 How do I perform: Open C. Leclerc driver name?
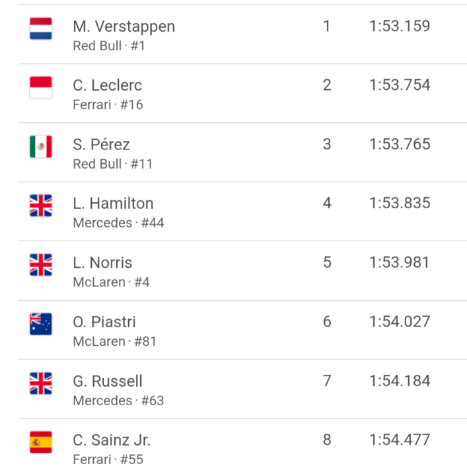(107, 85)
